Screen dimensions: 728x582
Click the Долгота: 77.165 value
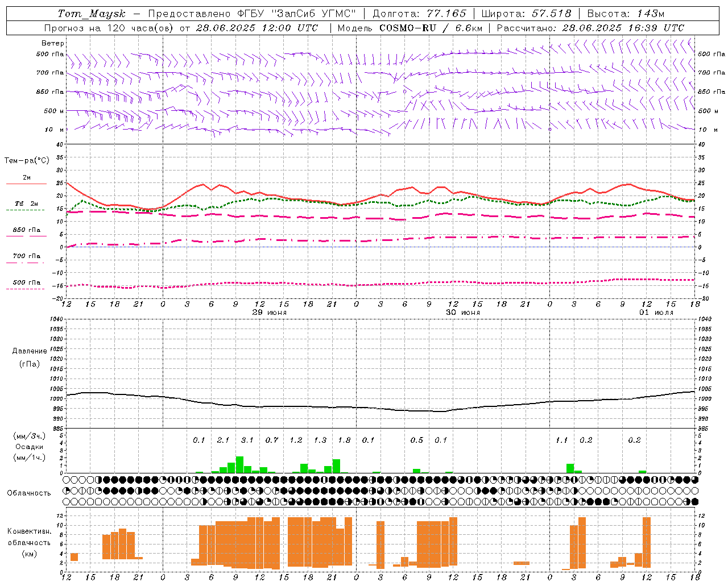coord(419,14)
